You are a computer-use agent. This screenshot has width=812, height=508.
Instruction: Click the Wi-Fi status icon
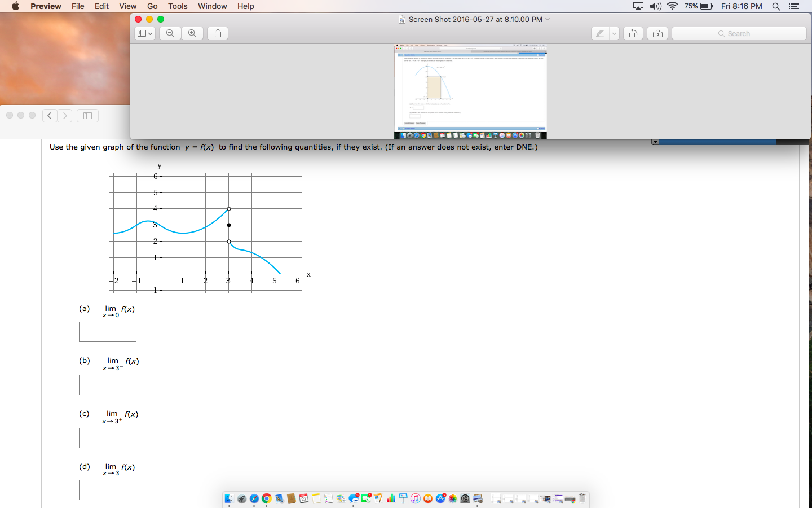tap(672, 6)
